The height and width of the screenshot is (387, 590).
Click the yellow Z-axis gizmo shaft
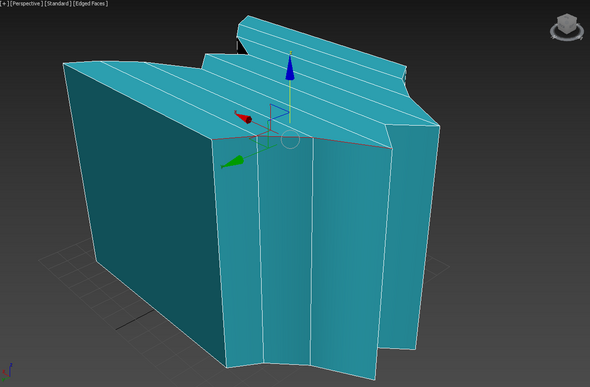coord(290,101)
